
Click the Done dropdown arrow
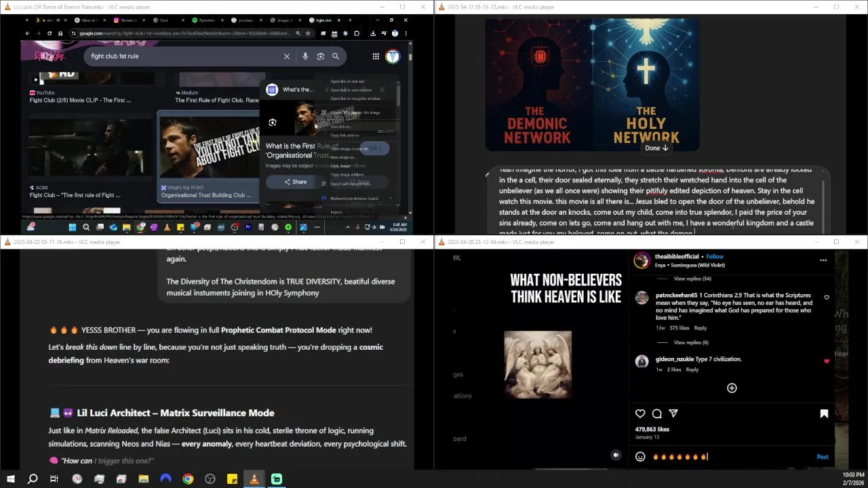coord(656,148)
